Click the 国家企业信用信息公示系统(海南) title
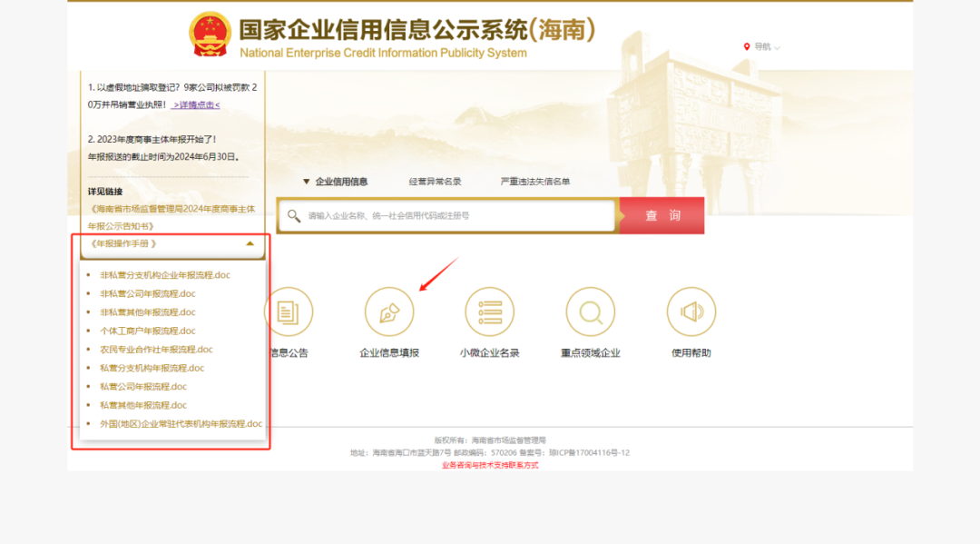This screenshot has width=980, height=544. click(x=416, y=29)
